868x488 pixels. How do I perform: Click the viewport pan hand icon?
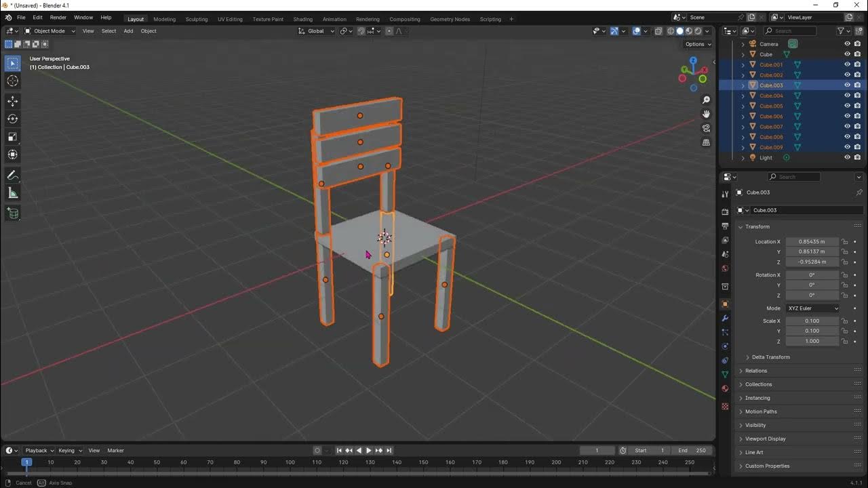click(706, 114)
